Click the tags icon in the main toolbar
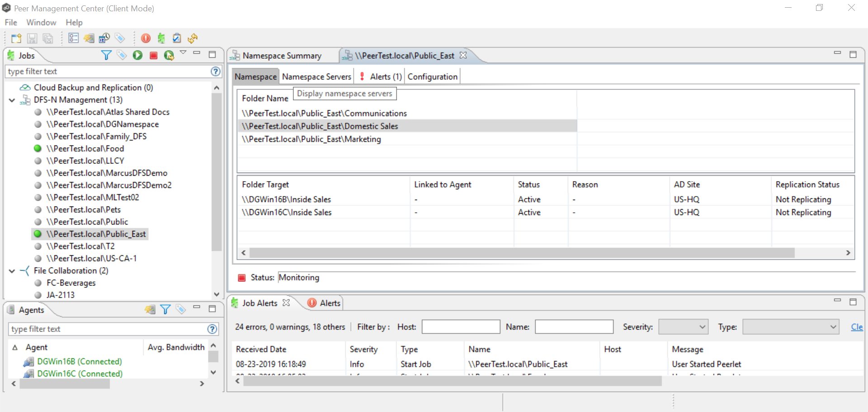This screenshot has width=868, height=412. tap(119, 38)
